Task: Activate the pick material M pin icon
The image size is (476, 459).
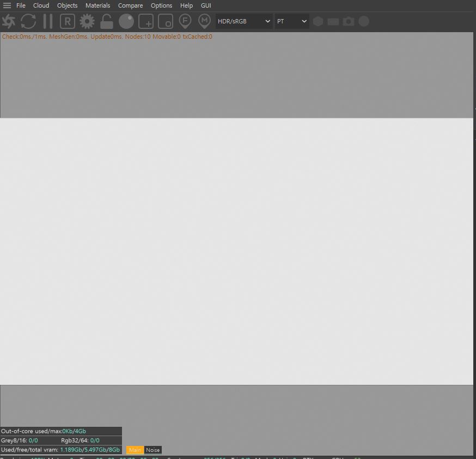Action: (205, 21)
